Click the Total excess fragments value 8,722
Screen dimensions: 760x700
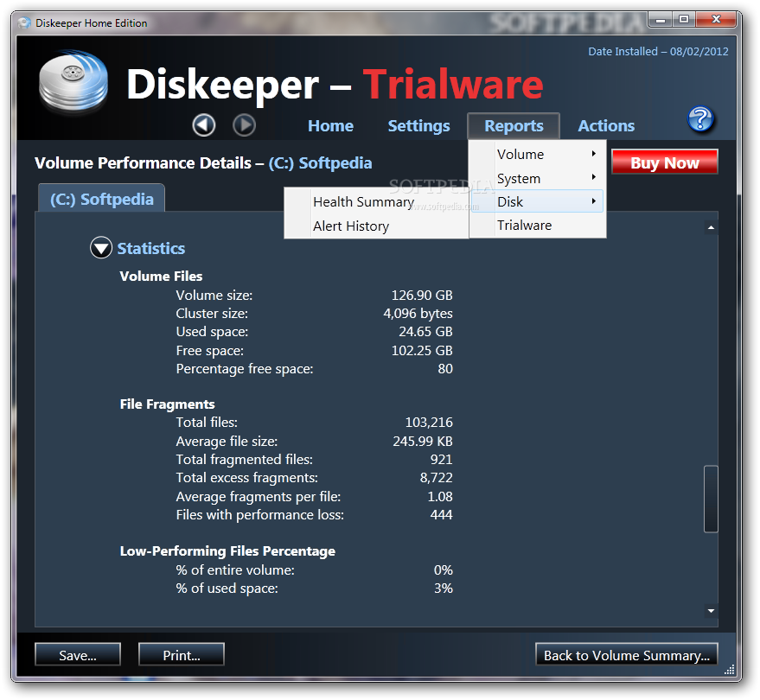436,477
